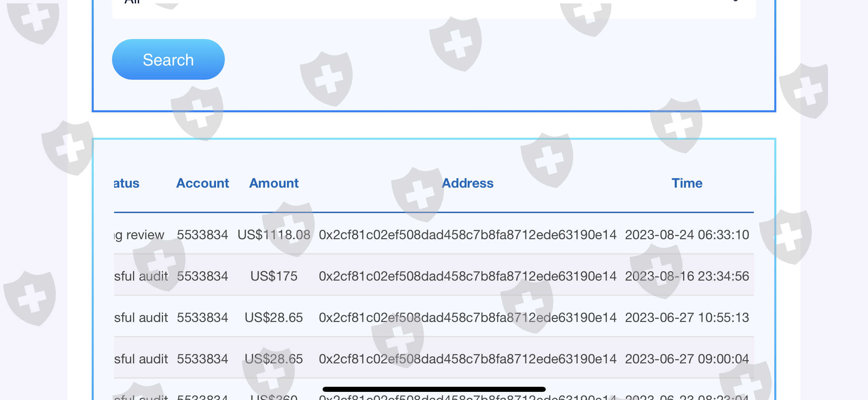Select the US$28.65 amount dated 09:00:04

click(x=274, y=359)
